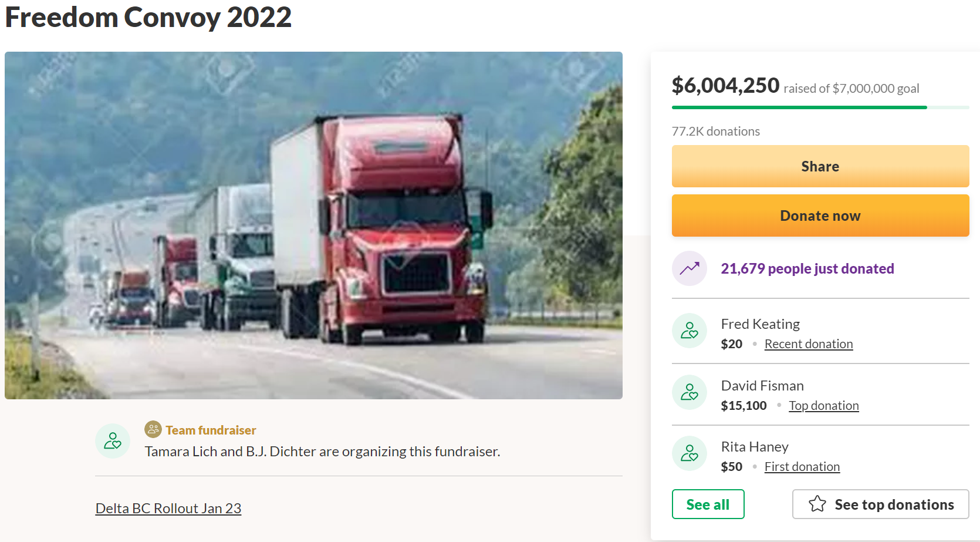Click the truck convoy campaign photo
Viewport: 980px width, 542px height.
(313, 225)
